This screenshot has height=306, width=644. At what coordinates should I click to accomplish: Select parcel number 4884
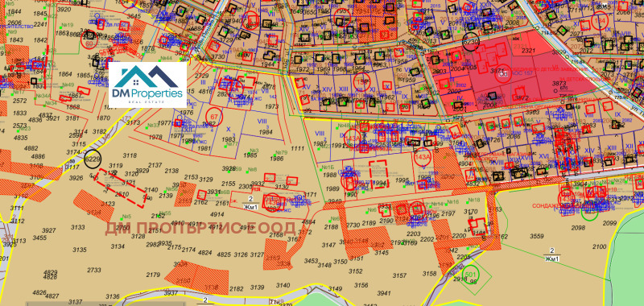(308, 222)
